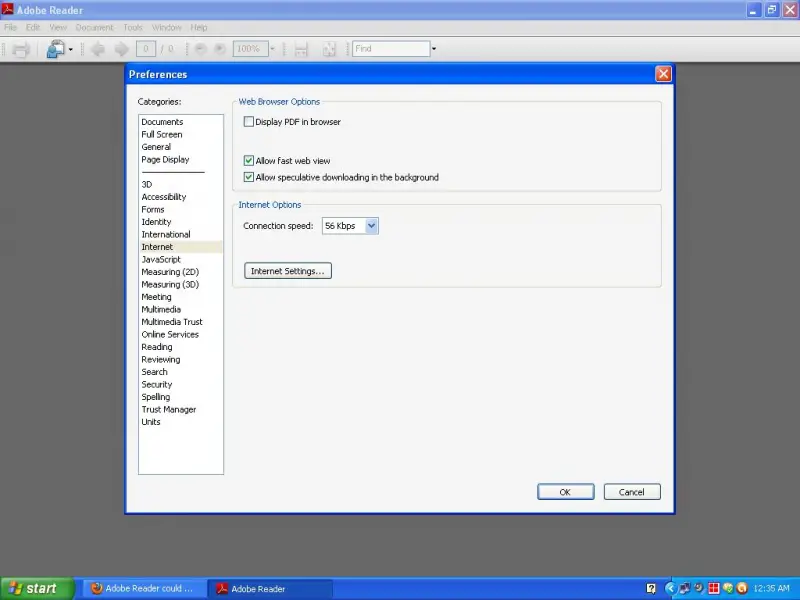Open the Help menu
This screenshot has width=800, height=600.
click(x=198, y=28)
